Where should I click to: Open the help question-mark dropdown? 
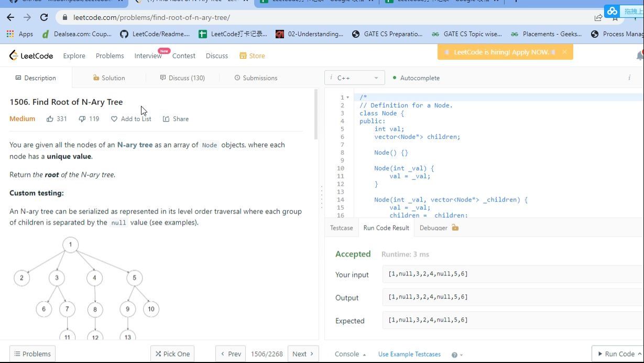pos(456,355)
